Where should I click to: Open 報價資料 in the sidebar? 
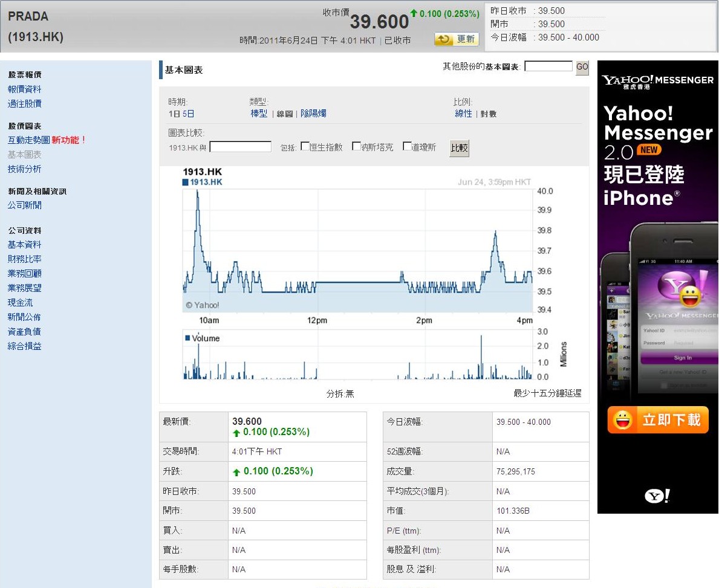[x=24, y=89]
